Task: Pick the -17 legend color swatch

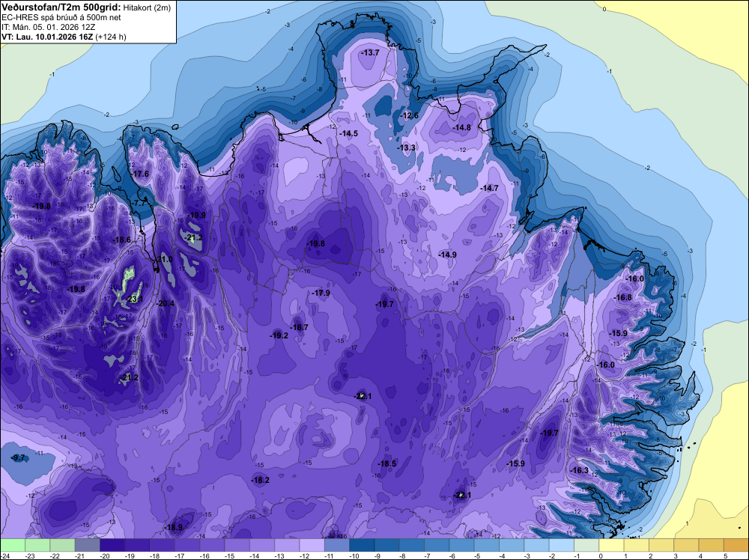Action: click(187, 545)
